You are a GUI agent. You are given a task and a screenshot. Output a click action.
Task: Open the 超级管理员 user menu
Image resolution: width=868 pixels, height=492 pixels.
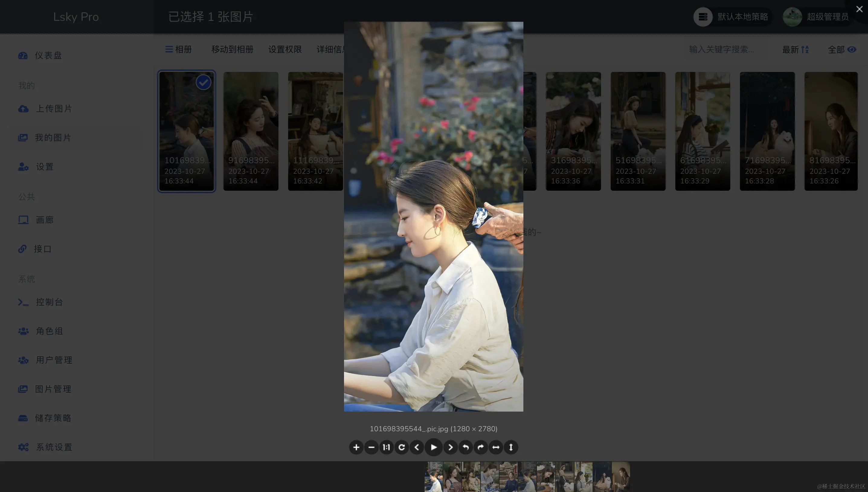point(817,17)
